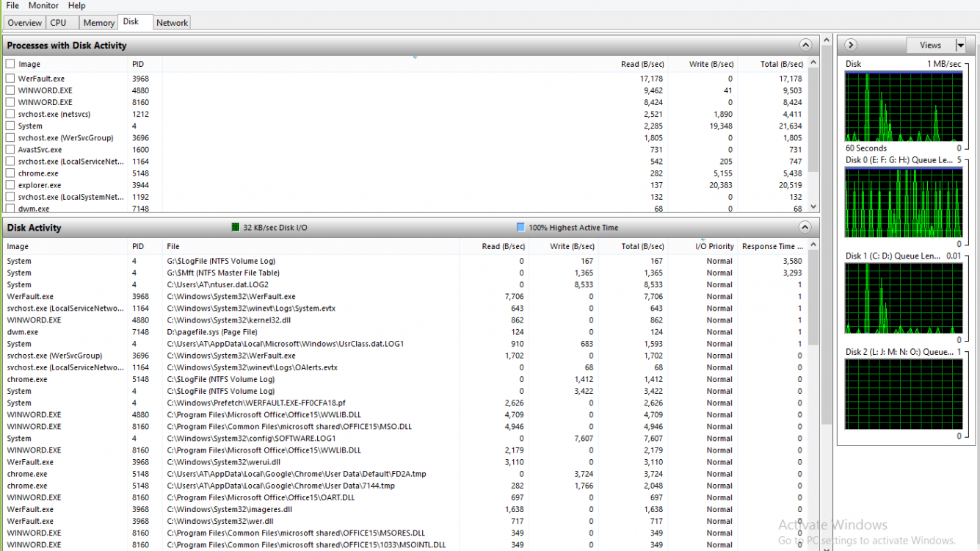Select the ntuser.dat.LOG2 file row
This screenshot has width=980, height=551.
coord(405,284)
